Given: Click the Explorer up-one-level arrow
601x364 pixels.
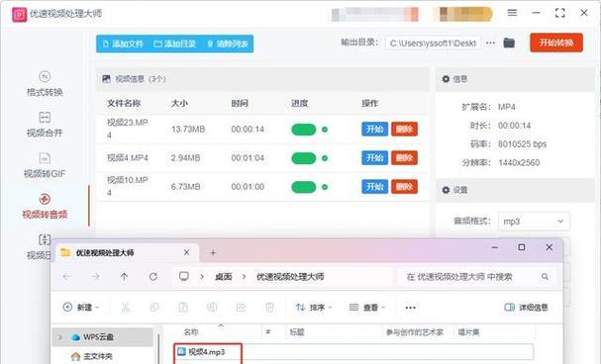Looking at the screenshot, I should pos(124,276).
